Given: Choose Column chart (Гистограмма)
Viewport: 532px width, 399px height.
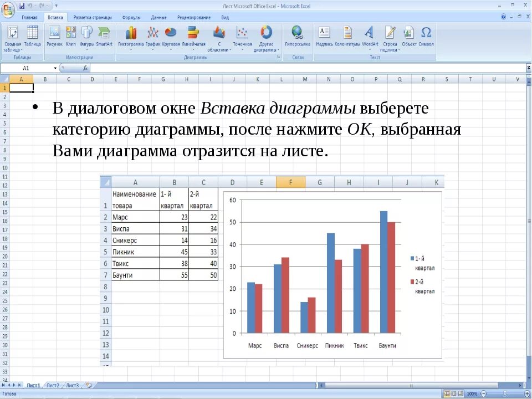Looking at the screenshot, I should [x=131, y=38].
